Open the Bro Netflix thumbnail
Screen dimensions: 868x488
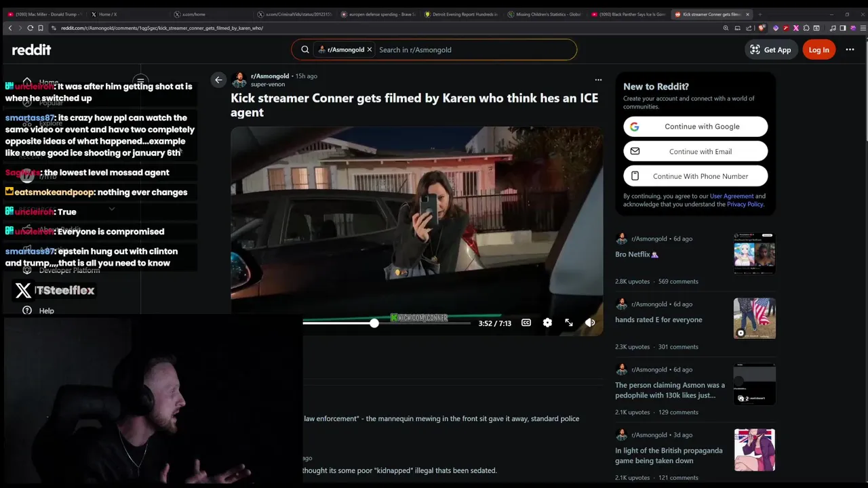[x=754, y=253]
